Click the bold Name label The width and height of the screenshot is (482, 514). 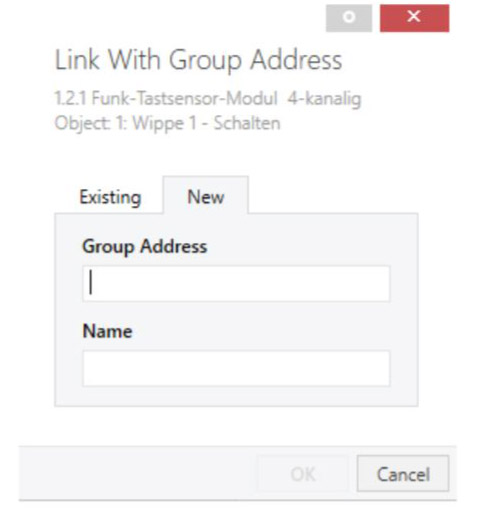click(107, 331)
